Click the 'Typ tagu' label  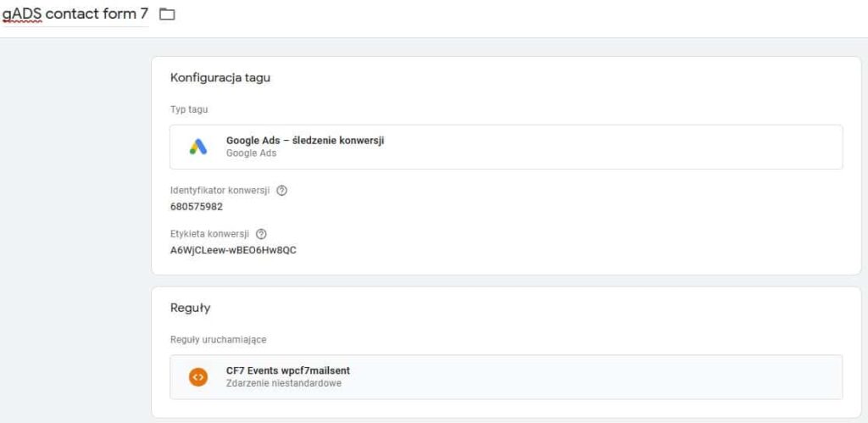coord(189,109)
